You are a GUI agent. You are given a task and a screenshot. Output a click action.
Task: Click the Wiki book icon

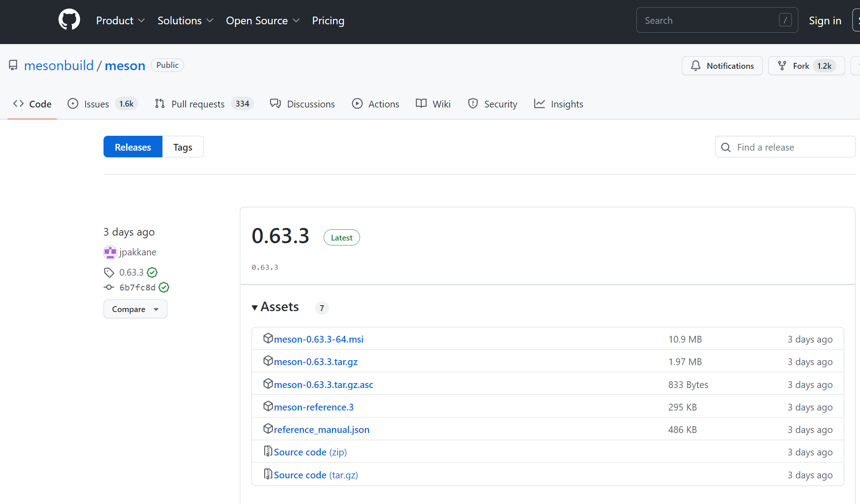pyautogui.click(x=421, y=104)
